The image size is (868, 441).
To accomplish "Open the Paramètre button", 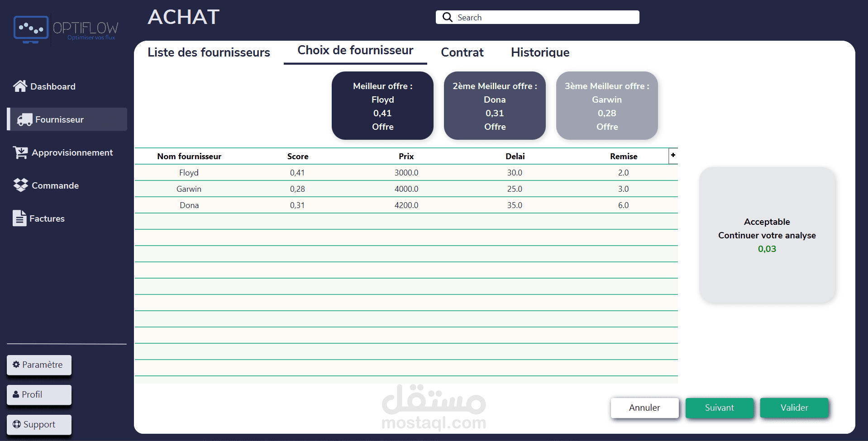I will [x=39, y=365].
